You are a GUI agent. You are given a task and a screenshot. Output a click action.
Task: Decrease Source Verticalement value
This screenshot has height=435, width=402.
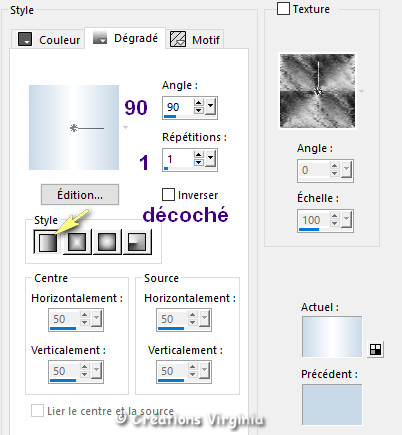point(193,375)
